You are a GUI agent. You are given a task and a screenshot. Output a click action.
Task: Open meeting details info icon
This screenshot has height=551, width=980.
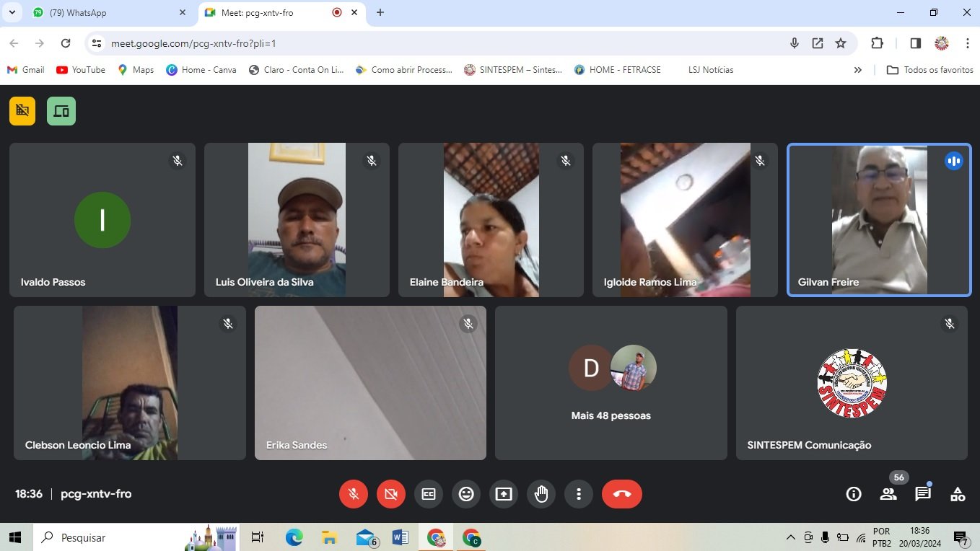[x=854, y=494]
